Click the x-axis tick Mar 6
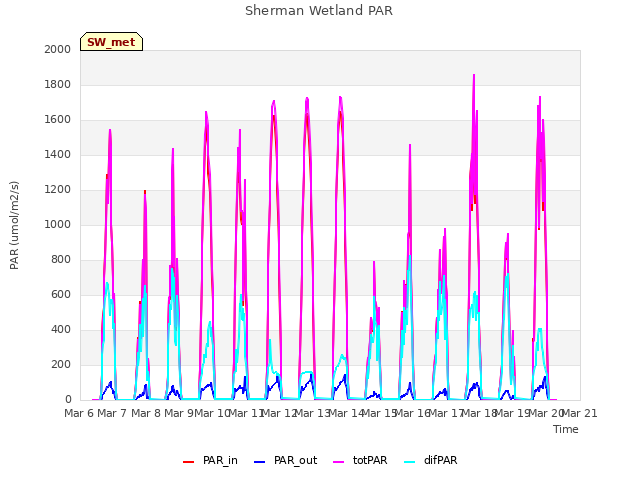This screenshot has width=640, height=480. 78,413
